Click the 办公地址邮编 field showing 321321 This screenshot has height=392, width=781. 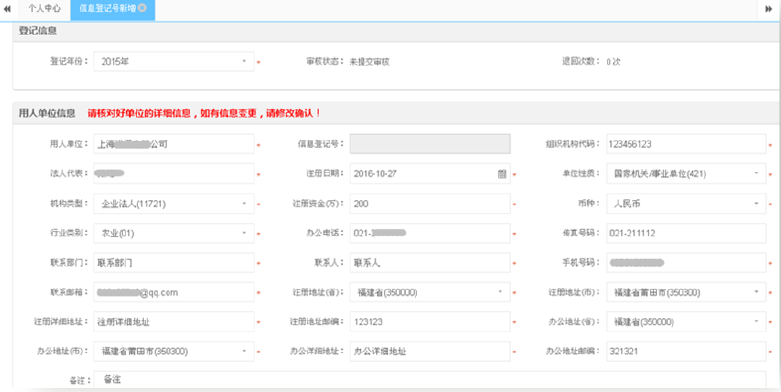(686, 351)
